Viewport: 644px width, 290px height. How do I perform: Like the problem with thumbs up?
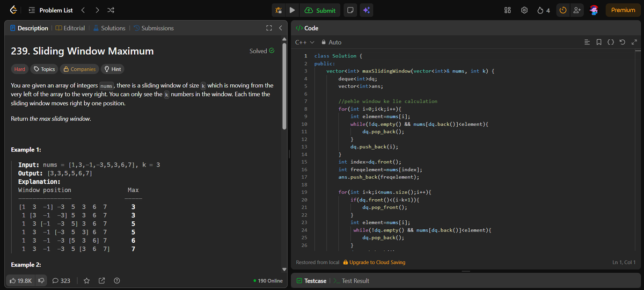(21, 280)
